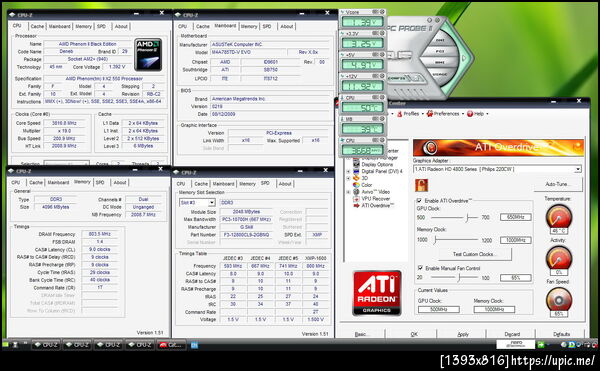
Task: Select ATI Overdrive in the Catalyst tree
Action: pos(378,206)
